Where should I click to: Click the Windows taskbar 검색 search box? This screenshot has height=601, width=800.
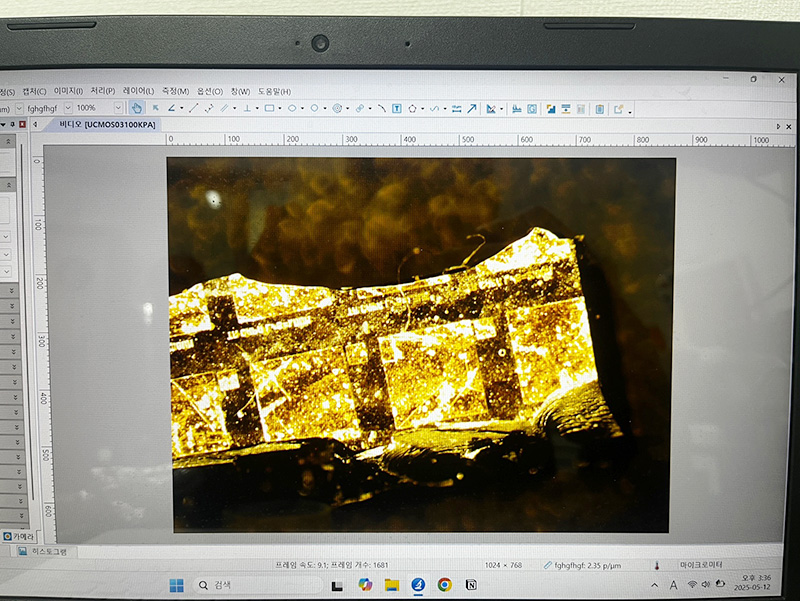coord(250,585)
